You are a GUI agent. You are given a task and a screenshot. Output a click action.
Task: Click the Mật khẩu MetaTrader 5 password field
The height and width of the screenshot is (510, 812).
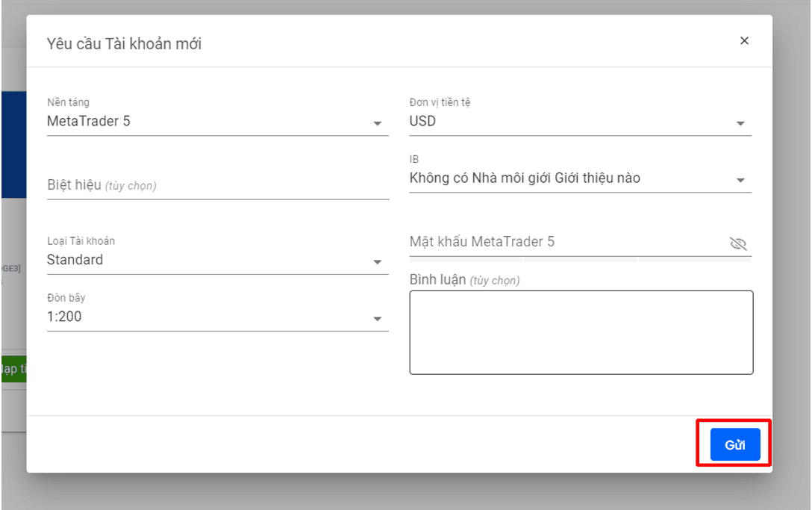coord(568,242)
